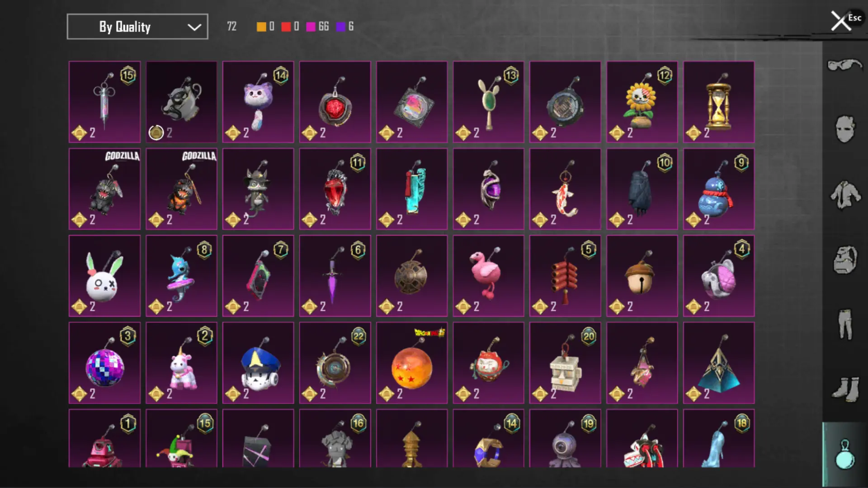Pick the pink flamingo ornament
Viewport: 868px width, 488px height.
coord(489,276)
